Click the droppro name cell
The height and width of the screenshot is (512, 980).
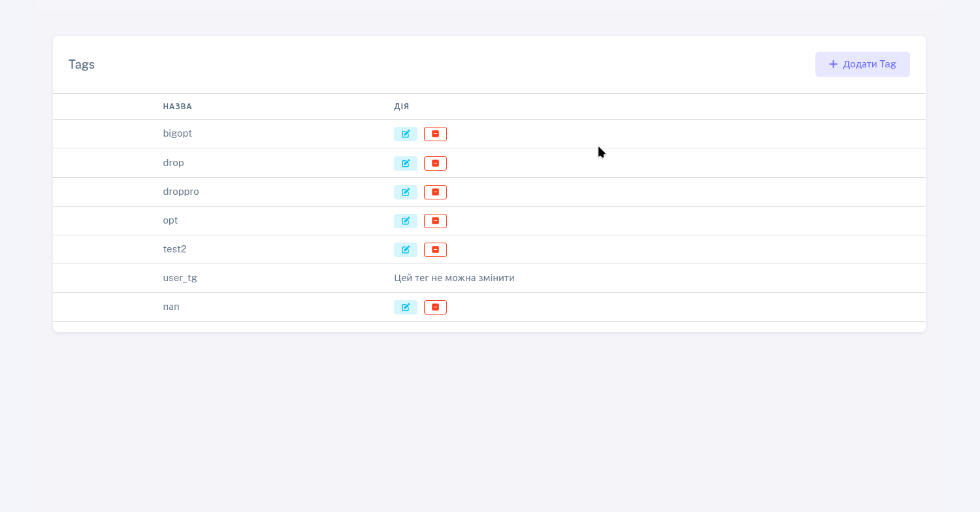[x=181, y=192]
